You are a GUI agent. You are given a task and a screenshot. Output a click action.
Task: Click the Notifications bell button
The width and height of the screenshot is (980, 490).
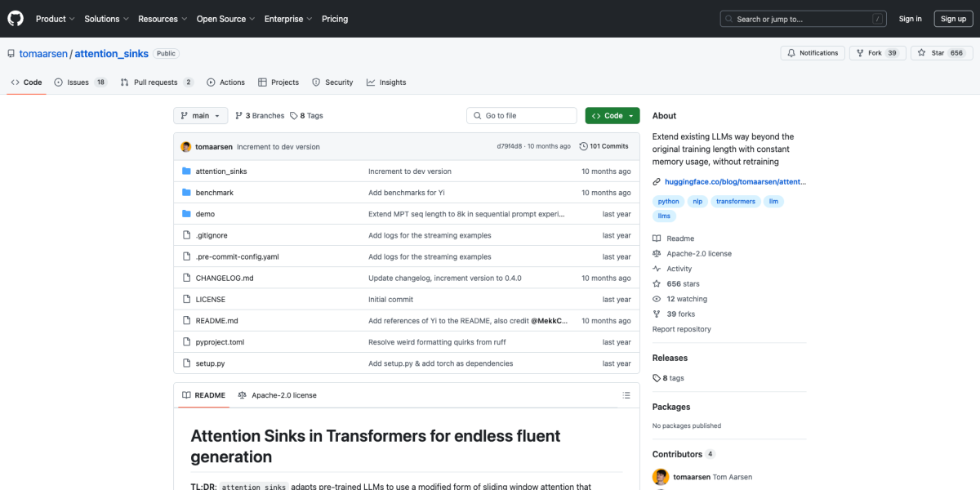click(x=813, y=53)
